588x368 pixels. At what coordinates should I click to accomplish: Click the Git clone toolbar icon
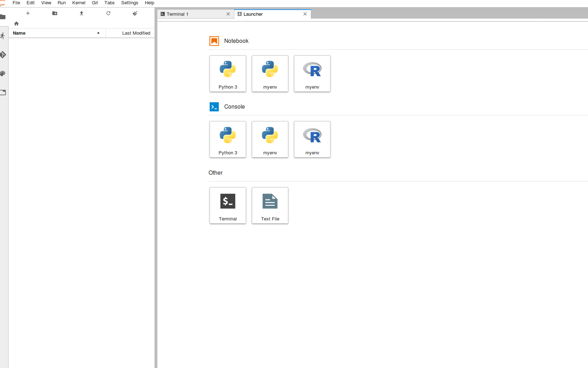pos(135,13)
